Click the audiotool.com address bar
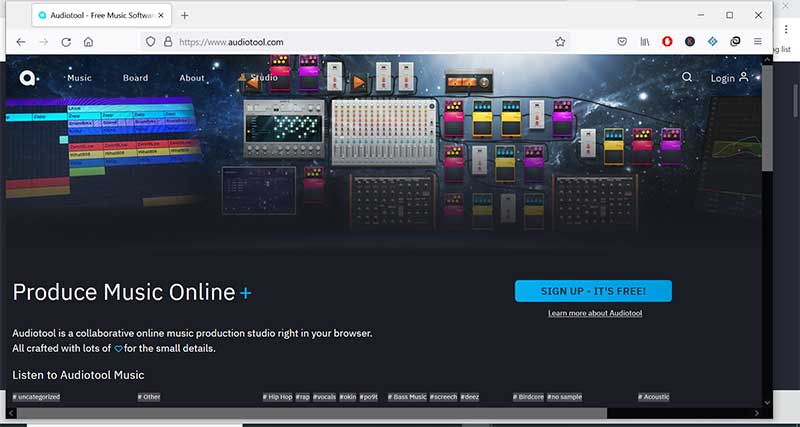The image size is (800, 427). pos(357,42)
